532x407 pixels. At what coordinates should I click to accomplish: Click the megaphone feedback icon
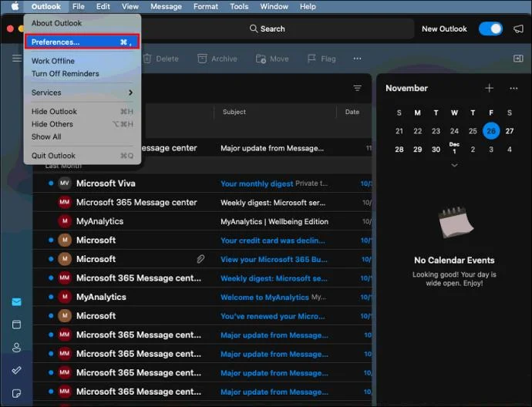[x=518, y=29]
